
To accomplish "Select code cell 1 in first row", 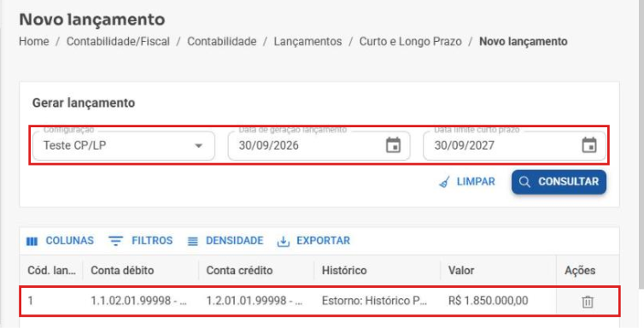I will (x=51, y=301).
